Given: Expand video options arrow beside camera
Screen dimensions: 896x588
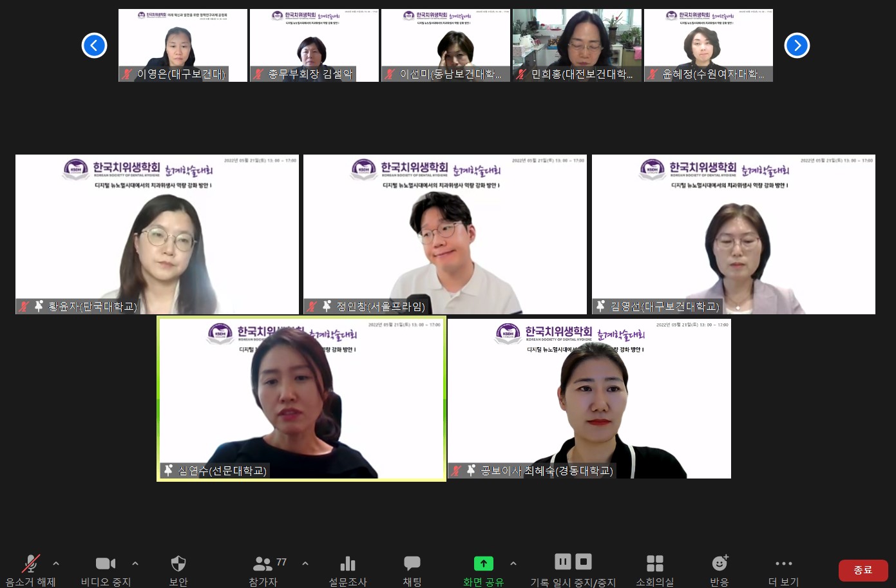Looking at the screenshot, I should click(135, 564).
